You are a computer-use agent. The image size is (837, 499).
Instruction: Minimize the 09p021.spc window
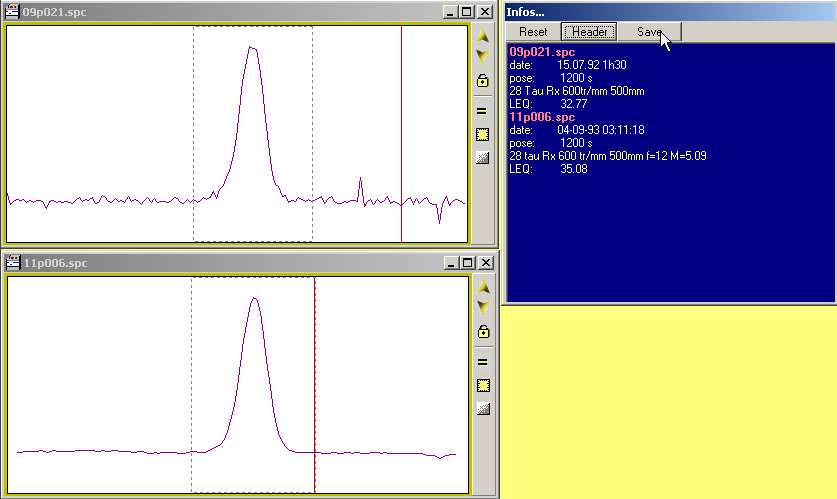click(450, 12)
